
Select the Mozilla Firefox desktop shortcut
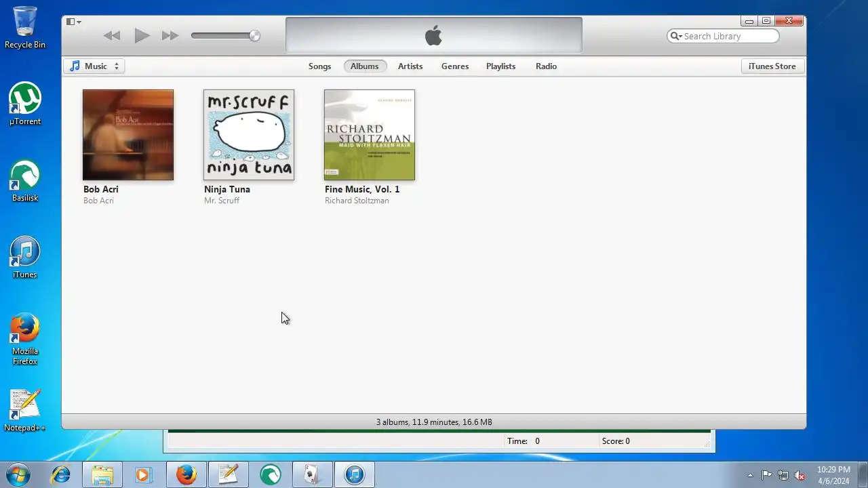click(x=25, y=339)
